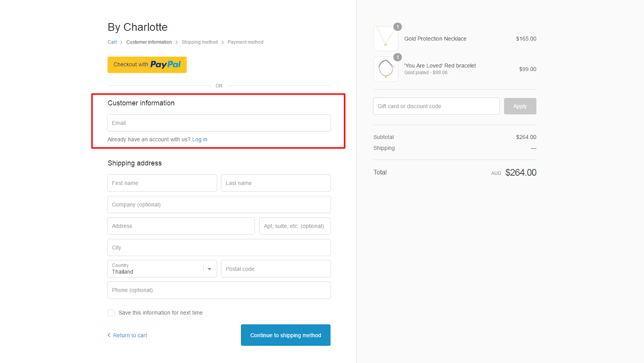644x363 pixels.
Task: Click the Return to cart link
Action: coord(130,335)
